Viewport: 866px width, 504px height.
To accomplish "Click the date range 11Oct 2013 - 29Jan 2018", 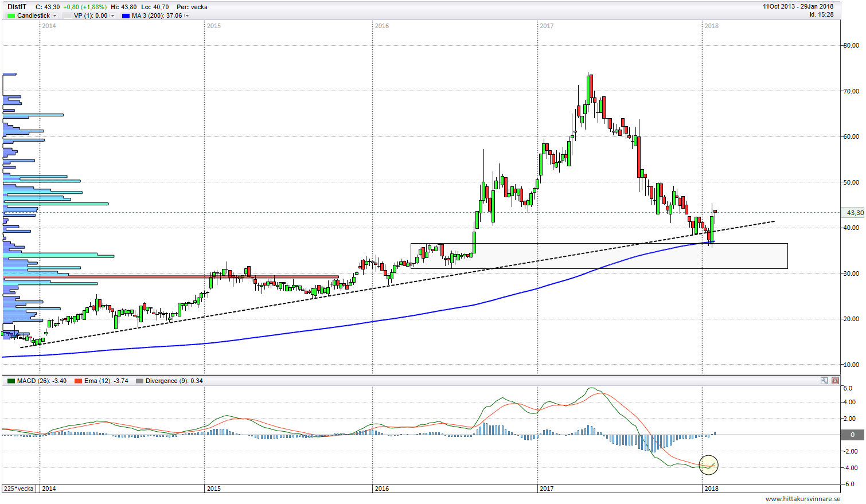I will [798, 6].
